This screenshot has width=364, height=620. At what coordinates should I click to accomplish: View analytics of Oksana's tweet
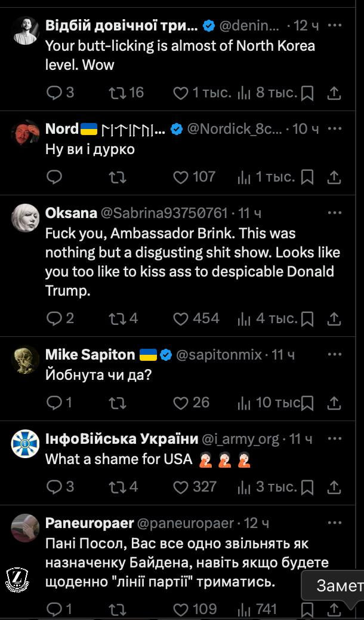(243, 319)
